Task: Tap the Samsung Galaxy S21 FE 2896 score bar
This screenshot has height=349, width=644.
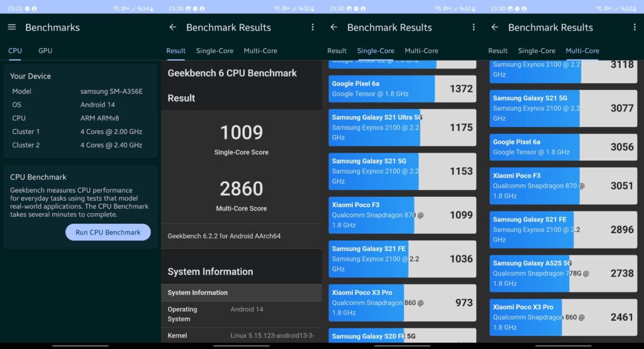Action: click(x=563, y=230)
